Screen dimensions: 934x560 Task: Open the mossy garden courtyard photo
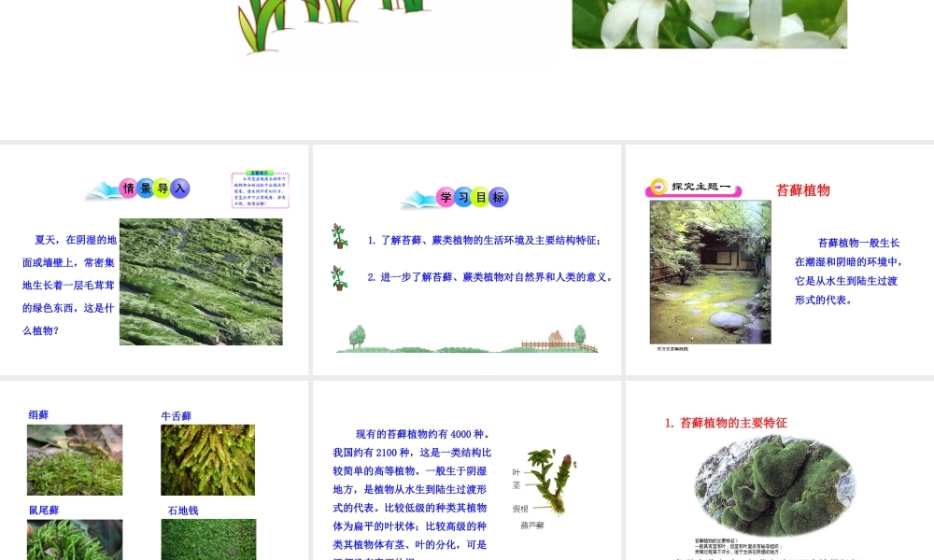pyautogui.click(x=710, y=272)
